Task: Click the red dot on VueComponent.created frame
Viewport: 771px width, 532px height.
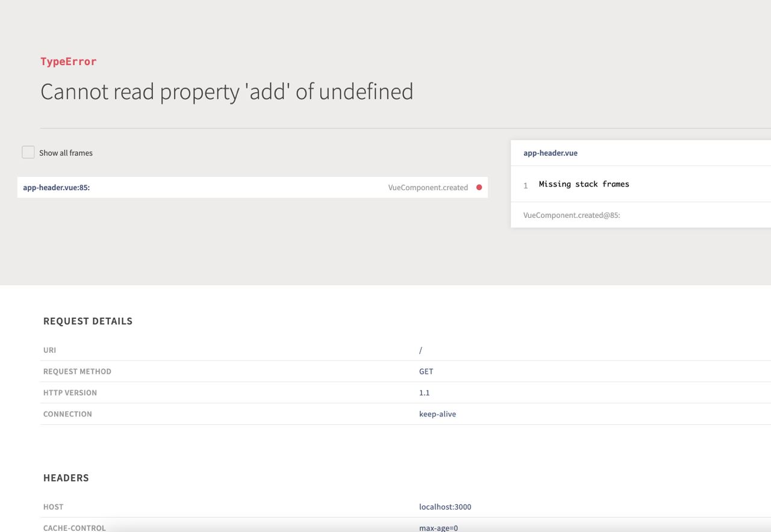Action: point(479,187)
